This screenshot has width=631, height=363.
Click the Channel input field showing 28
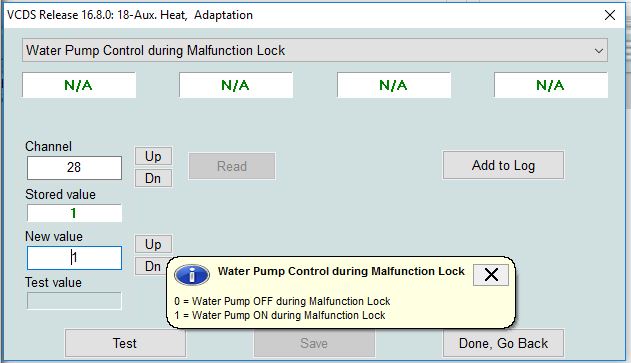tap(74, 168)
